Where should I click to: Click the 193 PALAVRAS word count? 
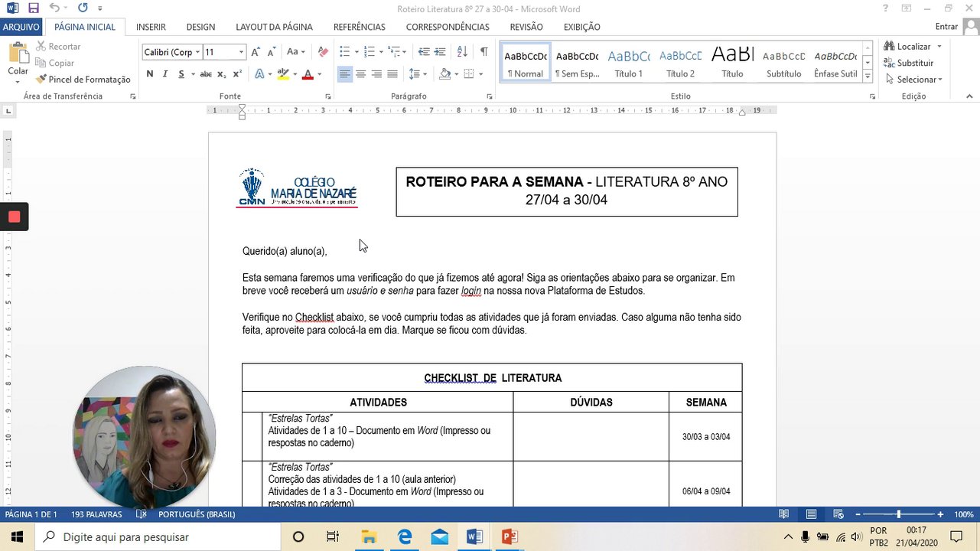96,514
